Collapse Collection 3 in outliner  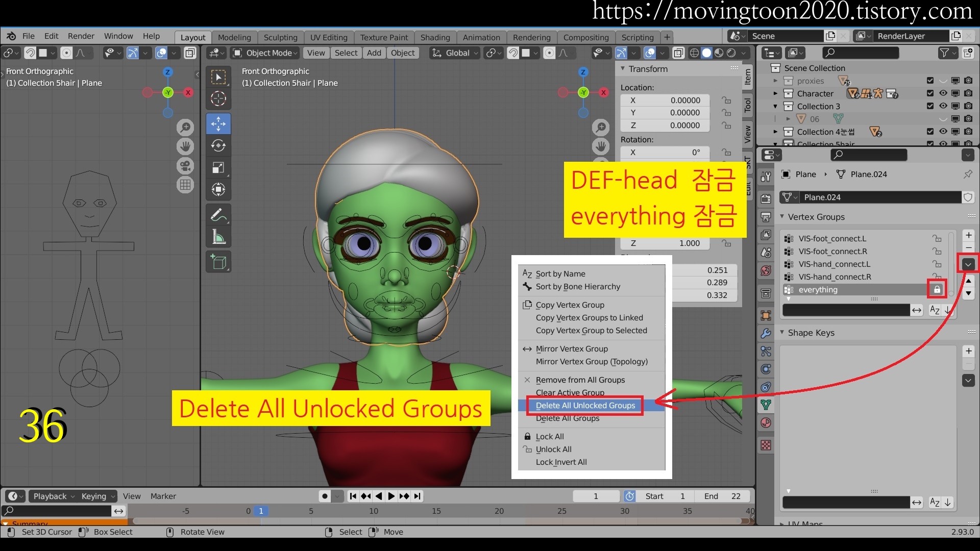tap(775, 106)
